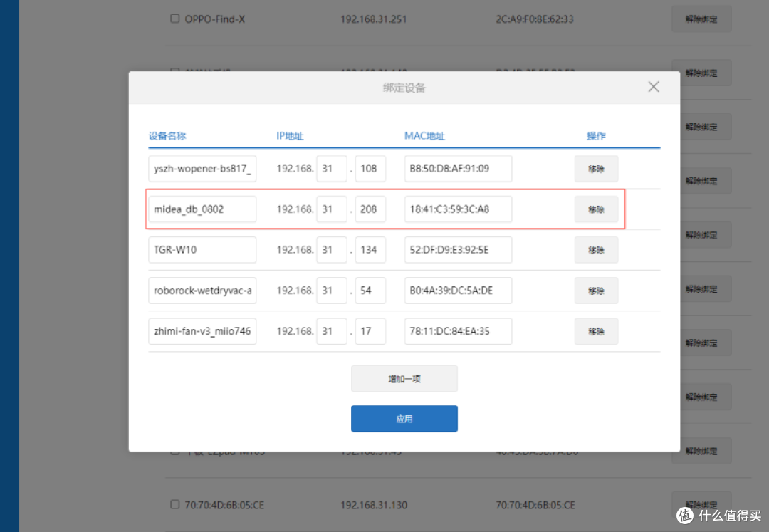Edit last IP octet 54 field
Image resolution: width=769 pixels, height=532 pixels.
pos(370,291)
